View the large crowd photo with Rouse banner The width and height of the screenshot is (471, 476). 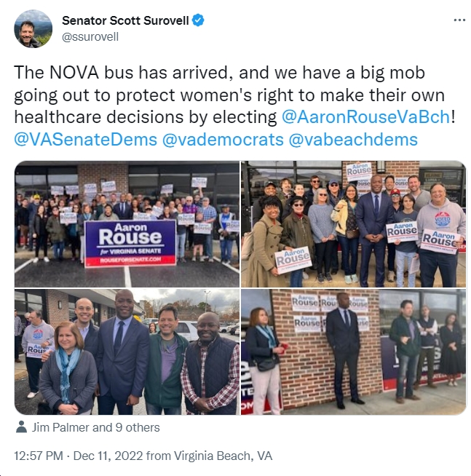click(127, 224)
